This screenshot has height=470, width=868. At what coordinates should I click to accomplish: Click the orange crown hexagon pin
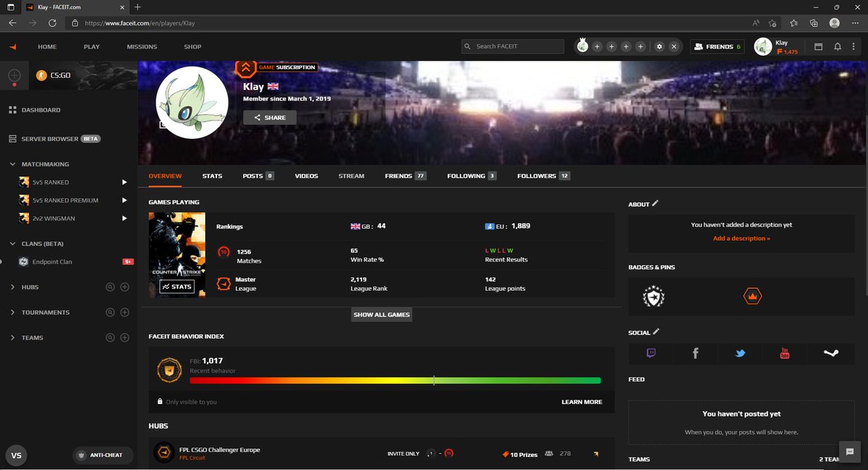click(x=752, y=296)
